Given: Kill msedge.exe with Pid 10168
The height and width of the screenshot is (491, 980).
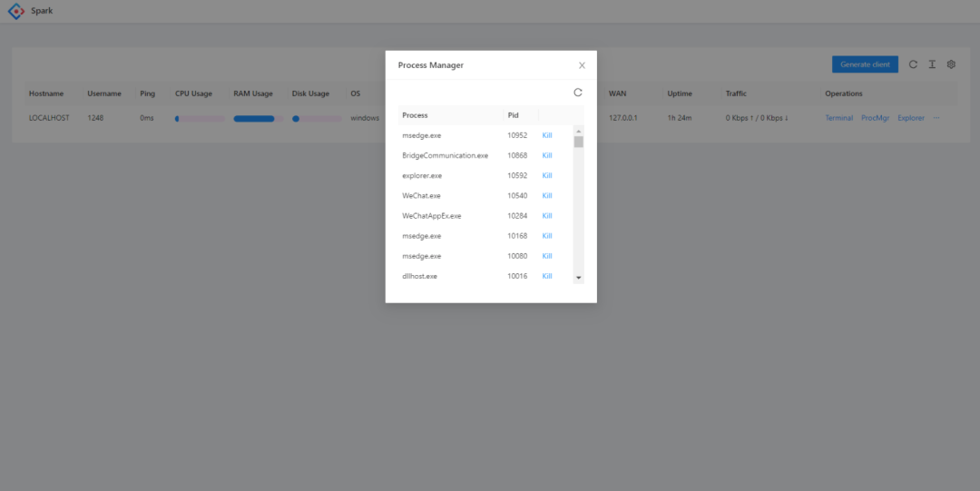Looking at the screenshot, I should 547,236.
